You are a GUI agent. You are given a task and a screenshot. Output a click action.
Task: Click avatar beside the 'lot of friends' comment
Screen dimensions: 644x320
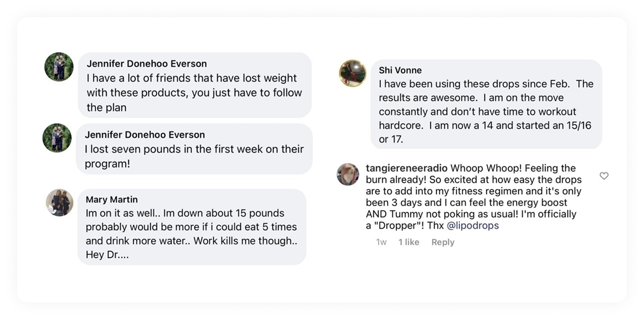(x=59, y=67)
